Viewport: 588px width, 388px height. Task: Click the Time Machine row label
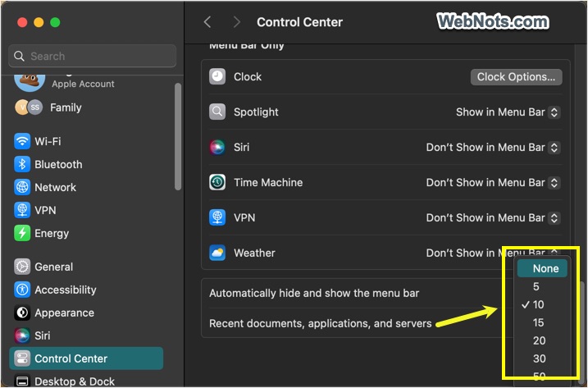[268, 182]
